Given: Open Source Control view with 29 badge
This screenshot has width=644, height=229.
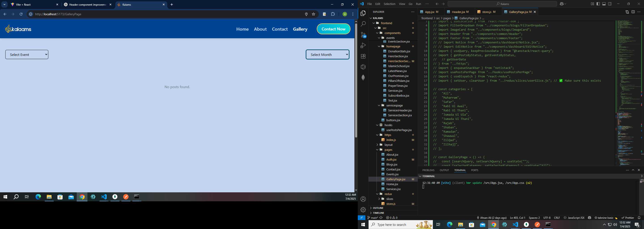Looking at the screenshot, I should pos(363,34).
